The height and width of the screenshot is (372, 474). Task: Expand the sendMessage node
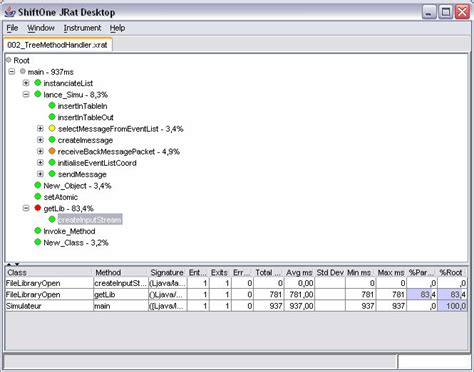[x=40, y=174]
